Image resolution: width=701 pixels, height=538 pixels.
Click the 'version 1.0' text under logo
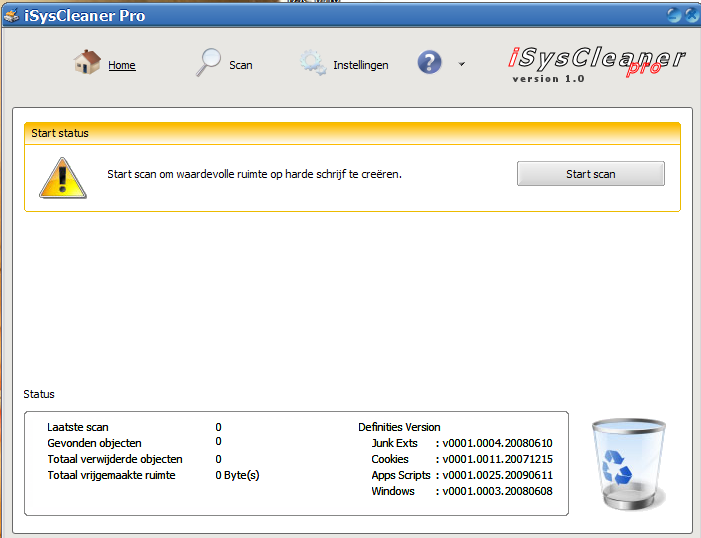549,79
